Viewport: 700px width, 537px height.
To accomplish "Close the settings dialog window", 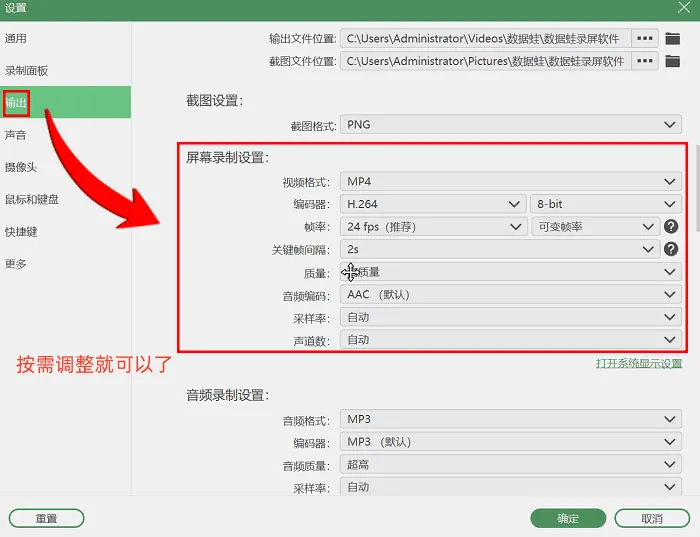I will (684, 8).
